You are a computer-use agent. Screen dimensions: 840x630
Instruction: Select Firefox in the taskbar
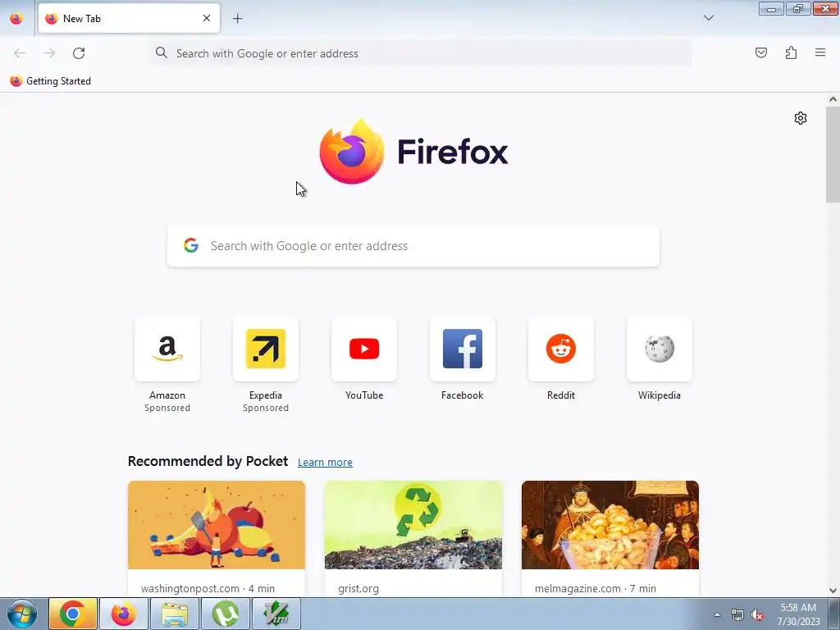(123, 614)
